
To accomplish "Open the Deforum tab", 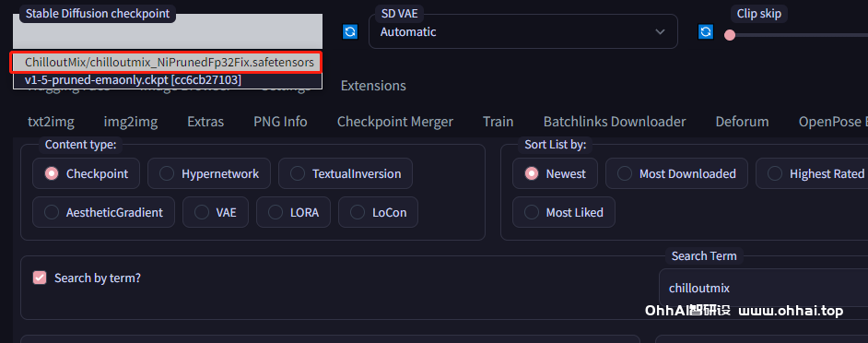I will tap(742, 122).
